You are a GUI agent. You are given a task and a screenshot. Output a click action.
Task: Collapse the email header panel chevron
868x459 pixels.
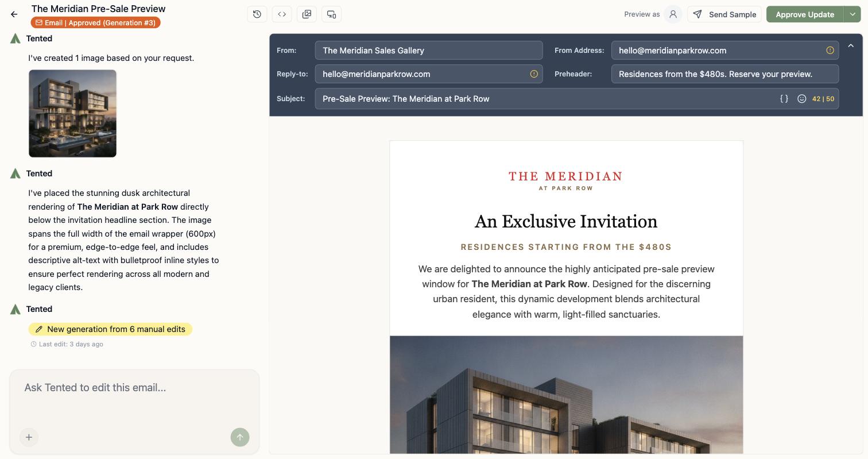click(851, 45)
